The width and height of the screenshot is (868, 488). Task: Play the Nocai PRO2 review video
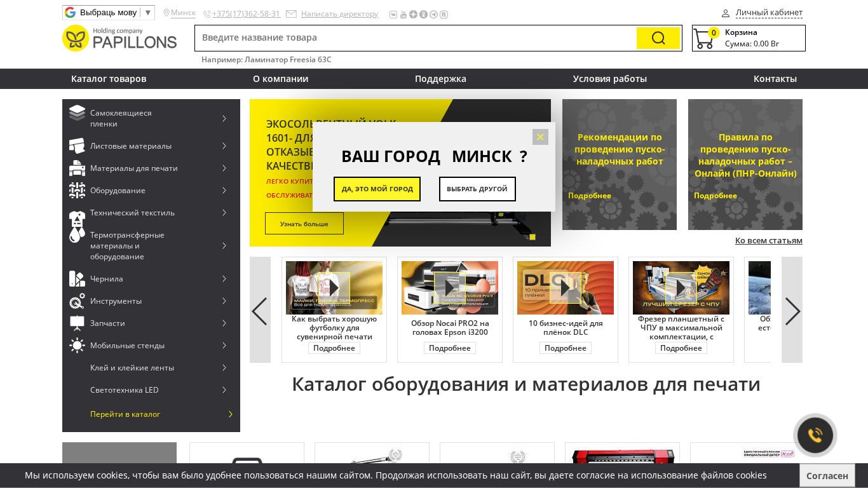click(x=450, y=288)
